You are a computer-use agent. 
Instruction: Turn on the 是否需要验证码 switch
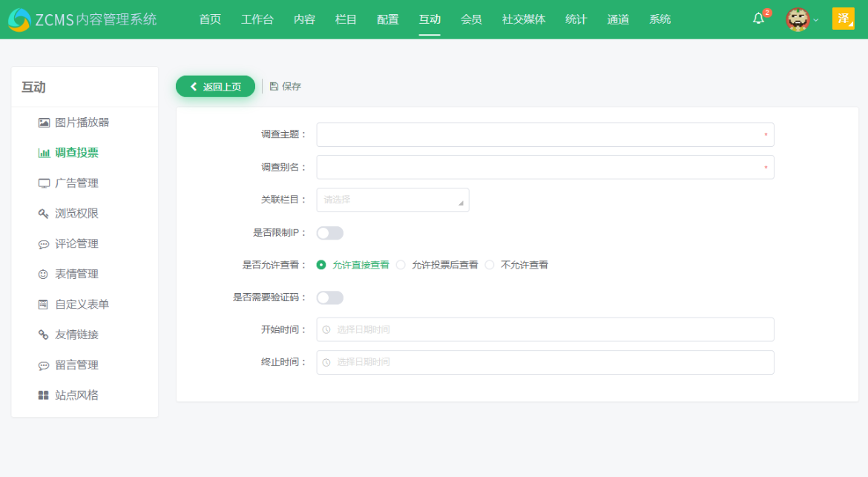coord(329,297)
